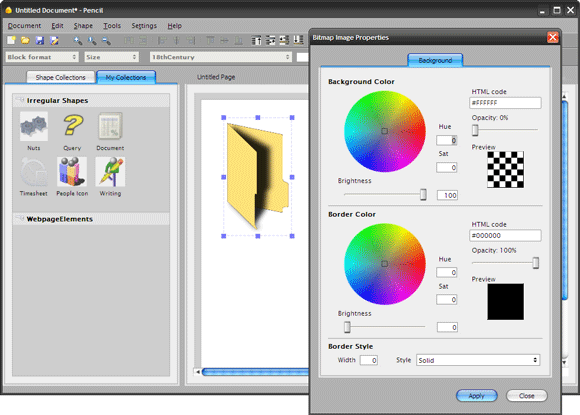Click the New Document toolbar icon
The image size is (580, 415).
coord(11,40)
